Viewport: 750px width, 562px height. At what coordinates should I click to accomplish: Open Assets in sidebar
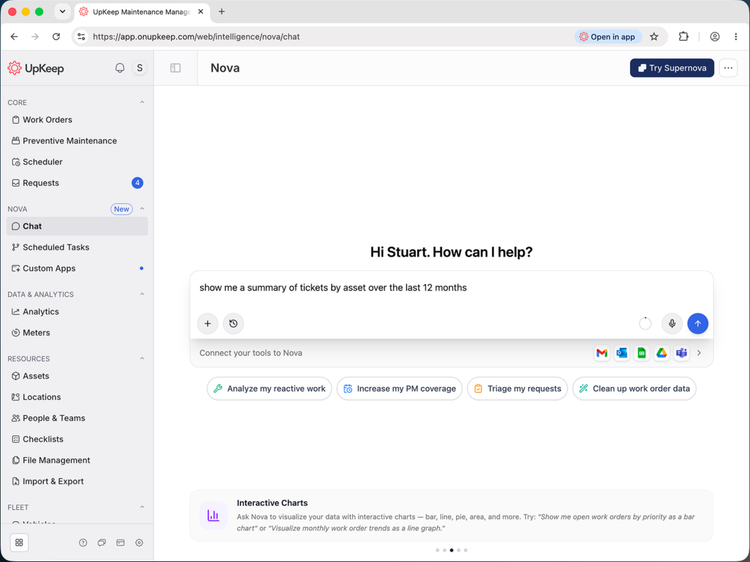coord(77,376)
